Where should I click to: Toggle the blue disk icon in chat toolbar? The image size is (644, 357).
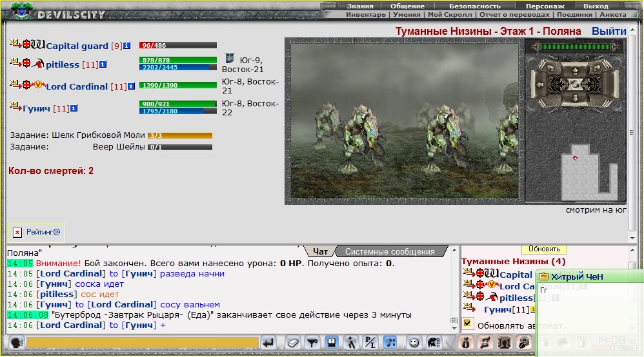pos(332,343)
